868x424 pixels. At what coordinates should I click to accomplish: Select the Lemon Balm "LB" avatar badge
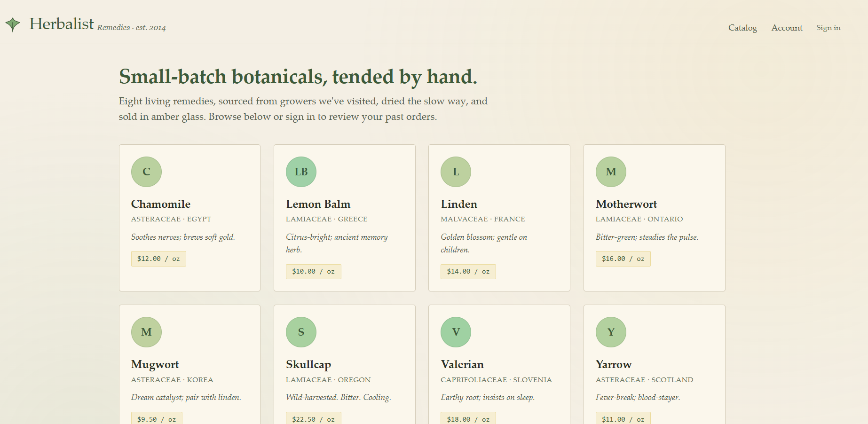(301, 172)
